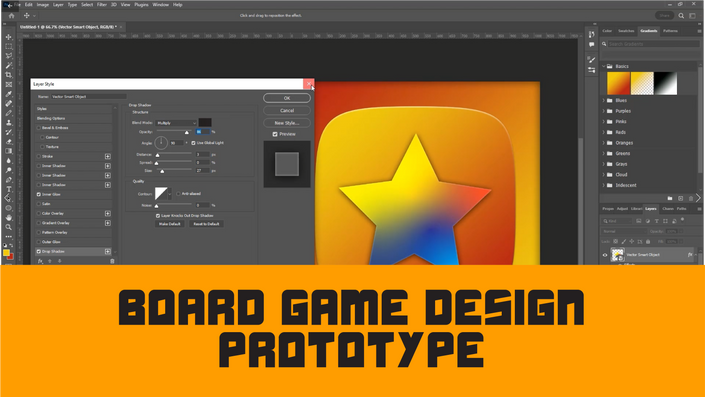Viewport: 705px width, 397px height.
Task: Select the Eraser tool
Action: 9,142
